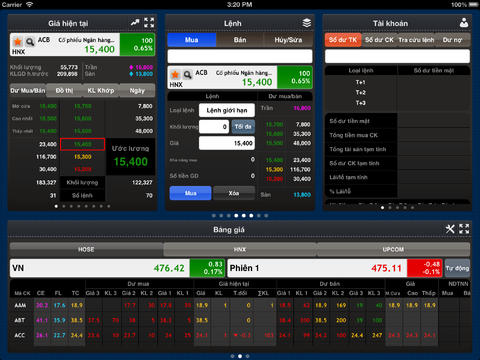Expand the Giá hiện tại panel fullscreen
The image size is (480, 360).
(x=149, y=23)
